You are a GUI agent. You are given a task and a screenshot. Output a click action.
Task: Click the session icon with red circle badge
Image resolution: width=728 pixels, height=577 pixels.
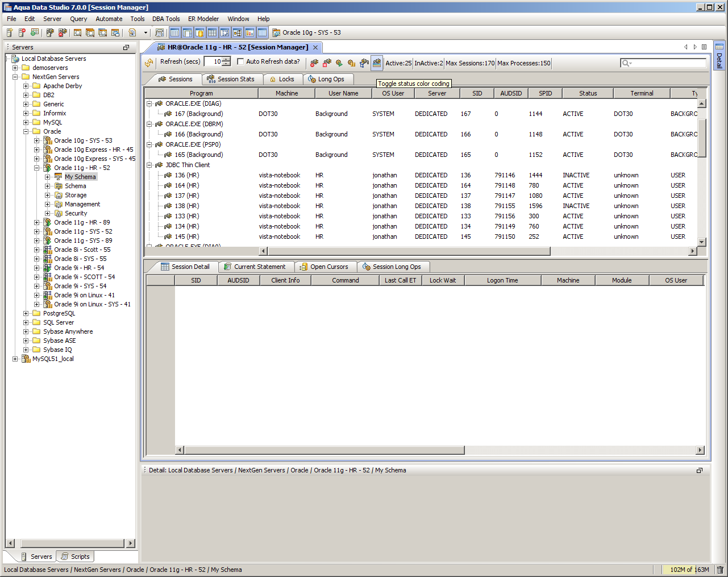(314, 63)
